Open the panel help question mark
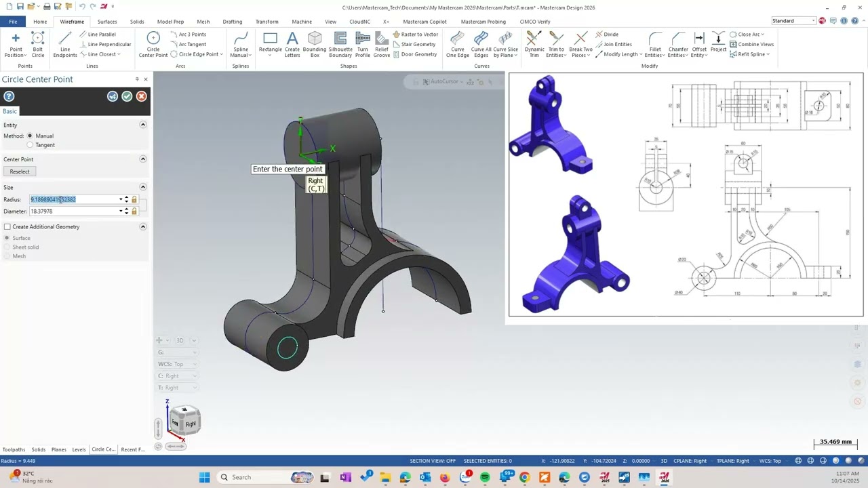 coord(9,96)
